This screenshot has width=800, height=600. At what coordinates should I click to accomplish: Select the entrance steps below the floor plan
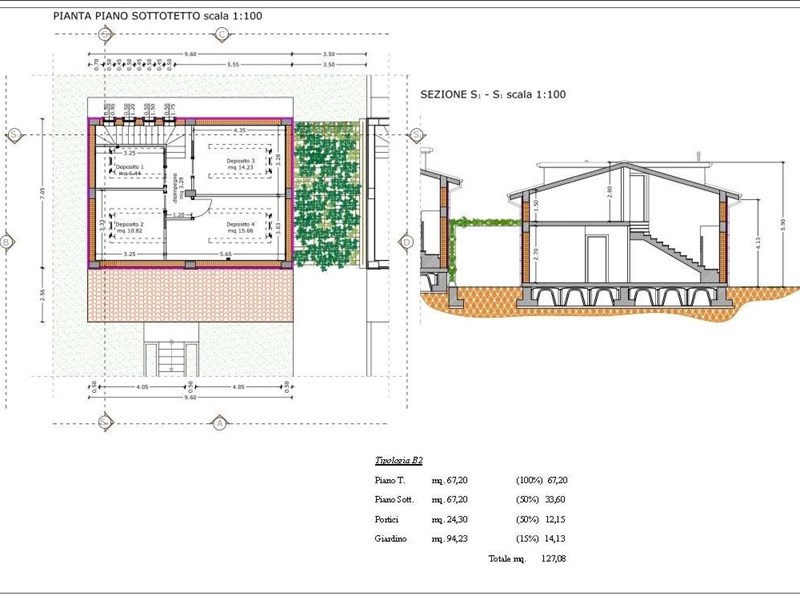pyautogui.click(x=170, y=358)
